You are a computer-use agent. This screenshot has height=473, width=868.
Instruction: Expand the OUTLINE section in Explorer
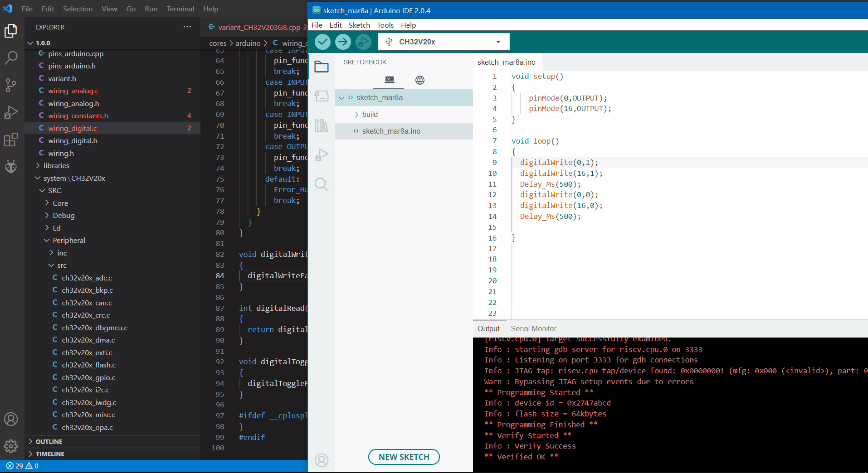click(49, 442)
